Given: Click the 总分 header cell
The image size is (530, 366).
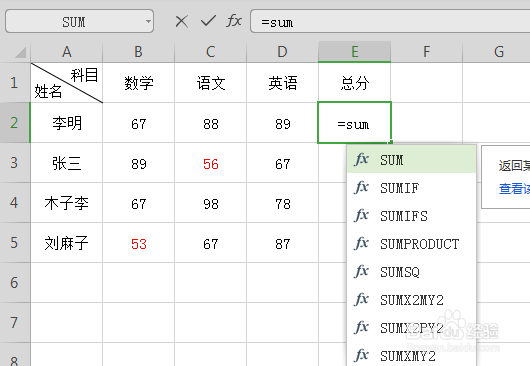Looking at the screenshot, I should (x=355, y=83).
